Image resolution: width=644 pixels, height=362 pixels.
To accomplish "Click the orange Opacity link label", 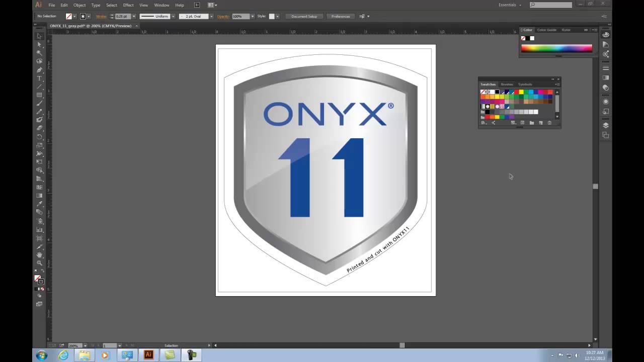I will (x=223, y=16).
